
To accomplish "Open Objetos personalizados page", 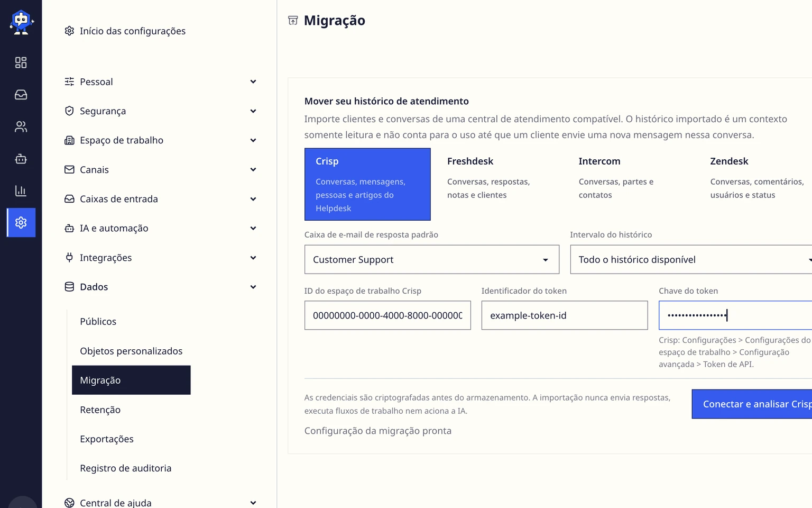I will pyautogui.click(x=131, y=351).
